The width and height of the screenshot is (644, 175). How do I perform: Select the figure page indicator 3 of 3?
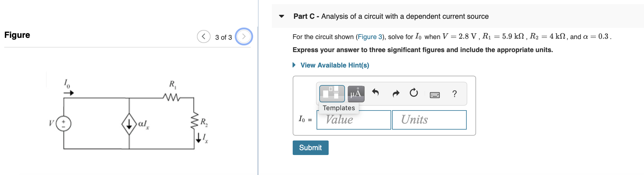223,37
